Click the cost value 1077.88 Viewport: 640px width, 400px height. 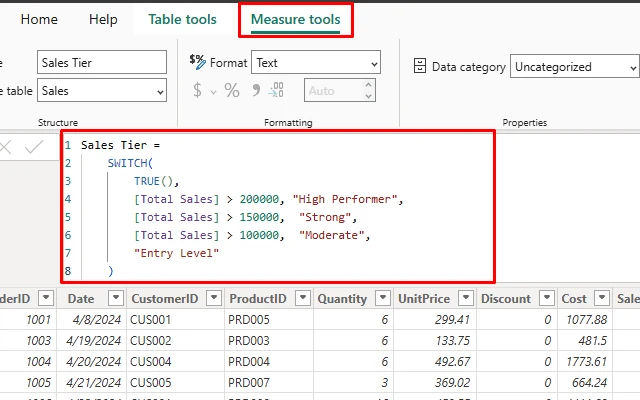point(587,320)
